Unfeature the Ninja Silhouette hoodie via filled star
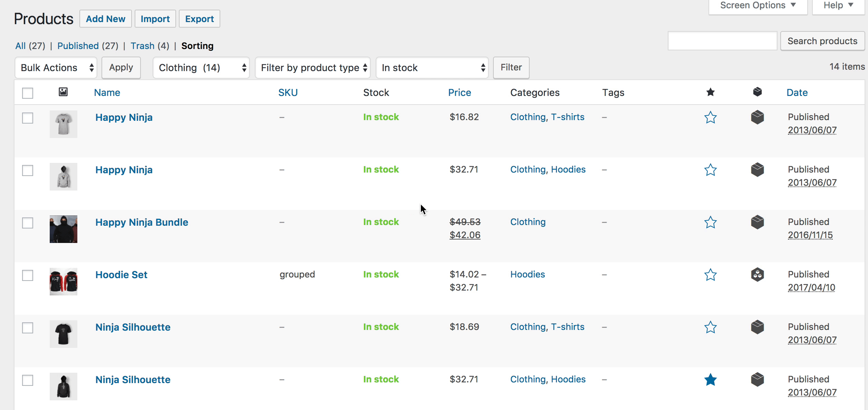868x410 pixels. point(710,380)
